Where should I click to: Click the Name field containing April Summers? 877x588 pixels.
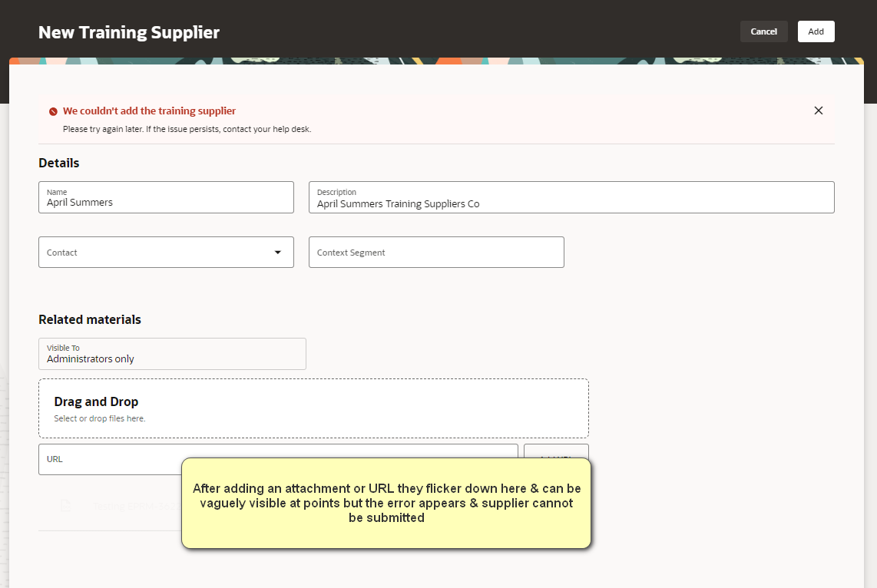click(x=166, y=197)
